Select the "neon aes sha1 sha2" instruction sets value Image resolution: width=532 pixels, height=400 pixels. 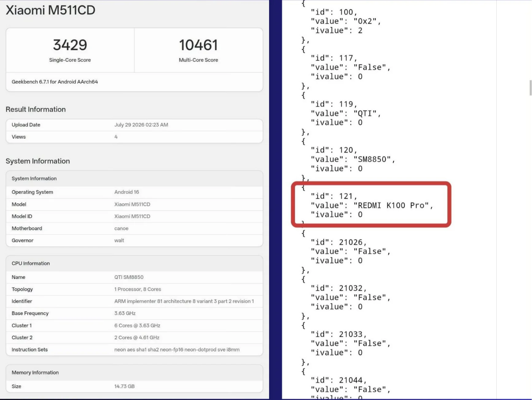tap(177, 350)
